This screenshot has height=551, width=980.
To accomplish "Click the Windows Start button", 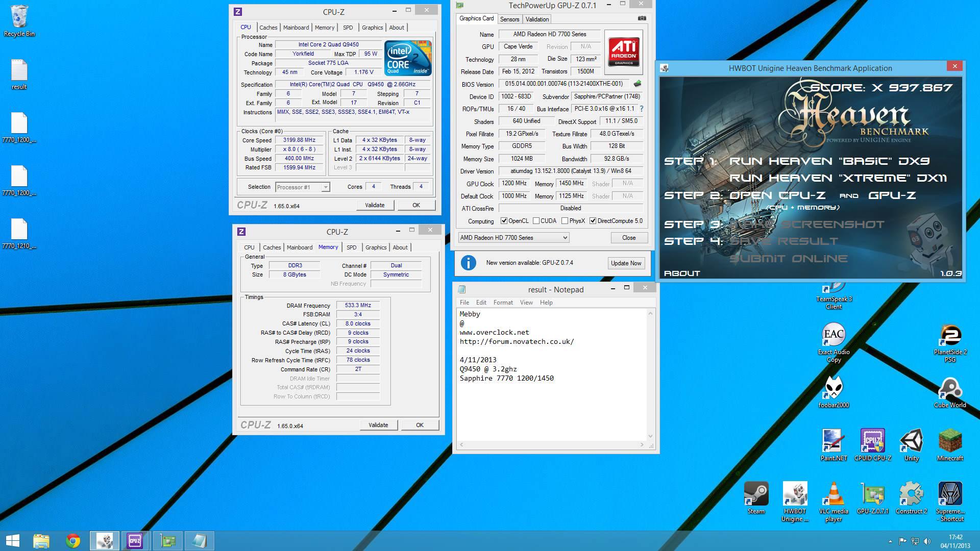I will click(12, 541).
